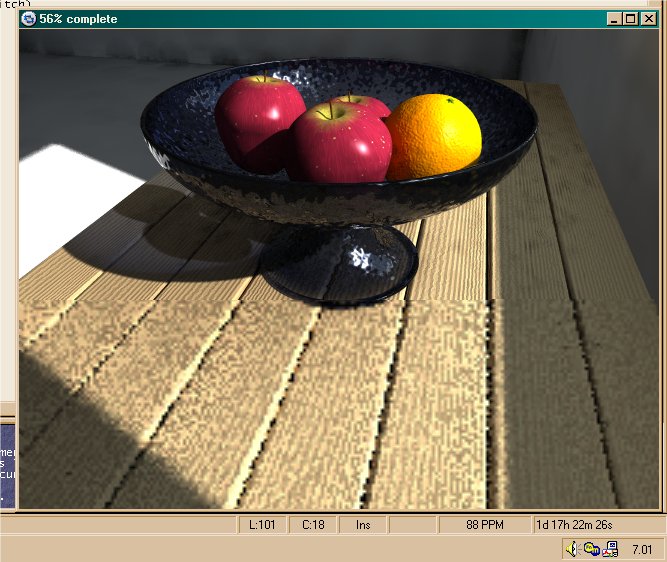Minimize the render preview window
The height and width of the screenshot is (562, 667).
614,19
